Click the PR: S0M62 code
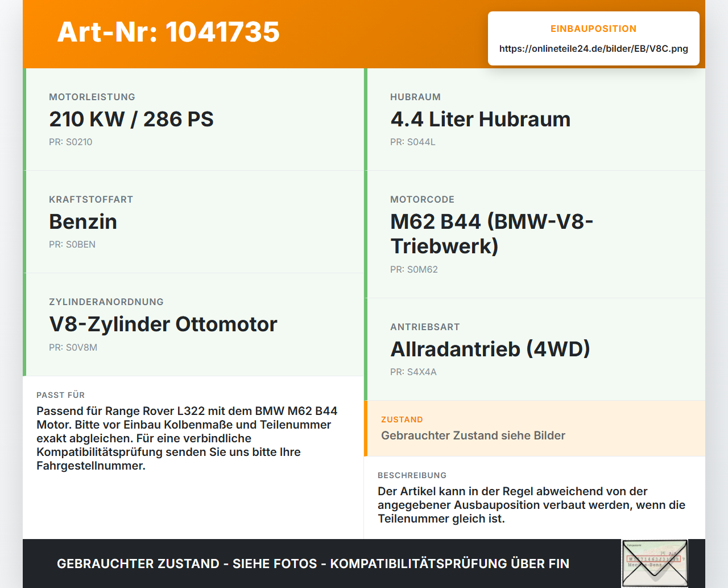This screenshot has width=728, height=588. pyautogui.click(x=414, y=270)
